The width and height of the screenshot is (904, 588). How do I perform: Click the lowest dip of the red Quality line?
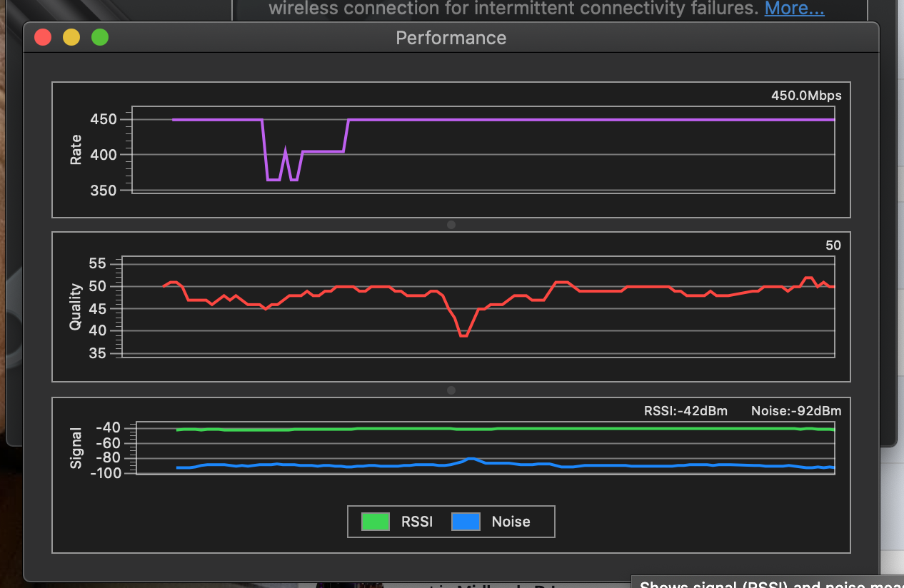(463, 335)
